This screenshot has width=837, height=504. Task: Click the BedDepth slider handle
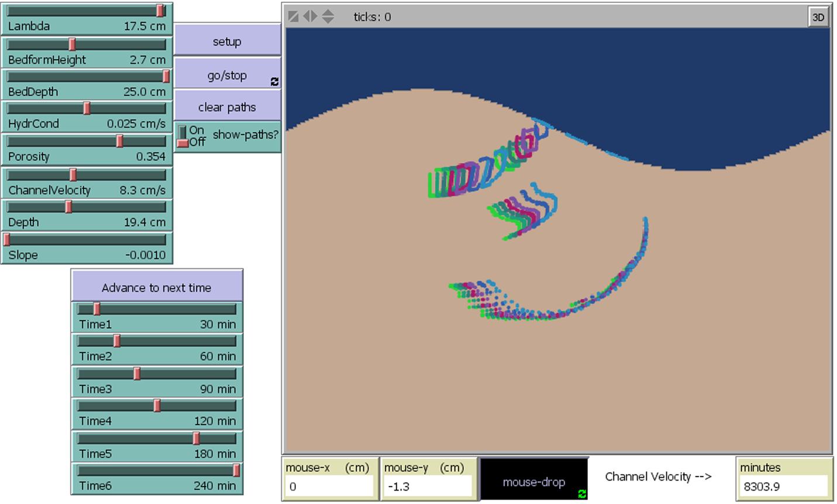(166, 76)
